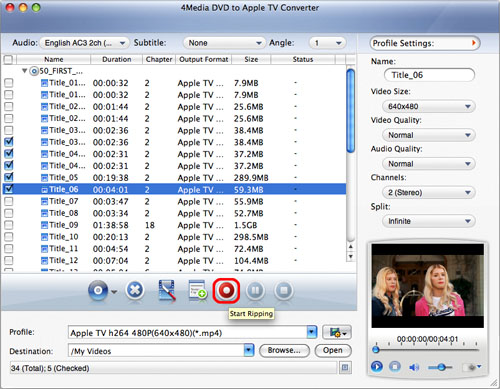Check the Title_10 checkbox
Screen dimensions: 500x389
click(9, 237)
